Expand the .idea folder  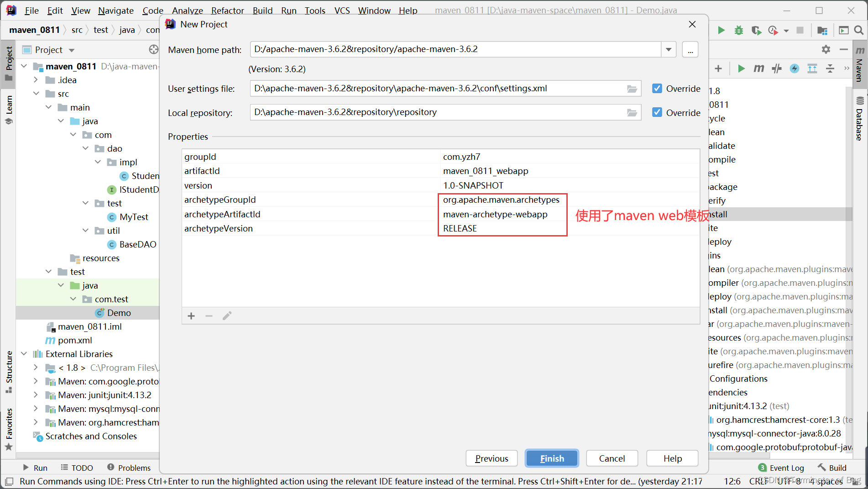point(36,80)
